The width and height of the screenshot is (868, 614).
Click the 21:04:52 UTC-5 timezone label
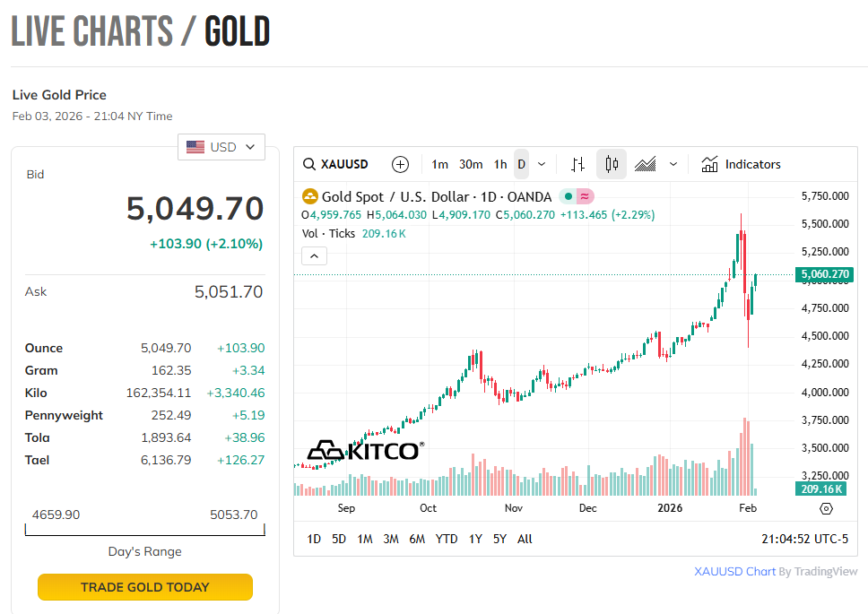[x=804, y=539]
